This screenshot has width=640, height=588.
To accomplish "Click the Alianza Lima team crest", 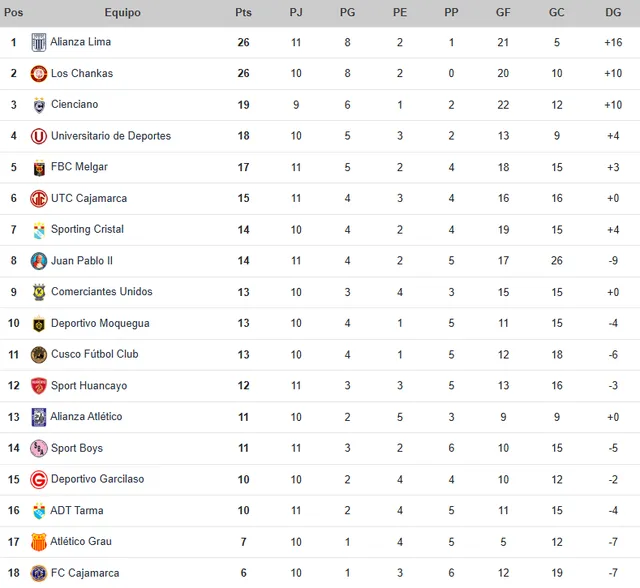I will point(39,43).
